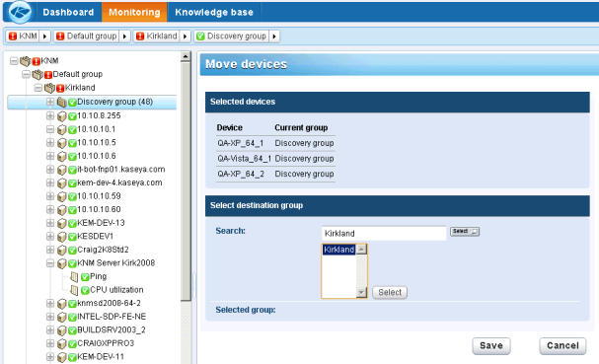Select the Ping monitor tree item

[x=98, y=276]
